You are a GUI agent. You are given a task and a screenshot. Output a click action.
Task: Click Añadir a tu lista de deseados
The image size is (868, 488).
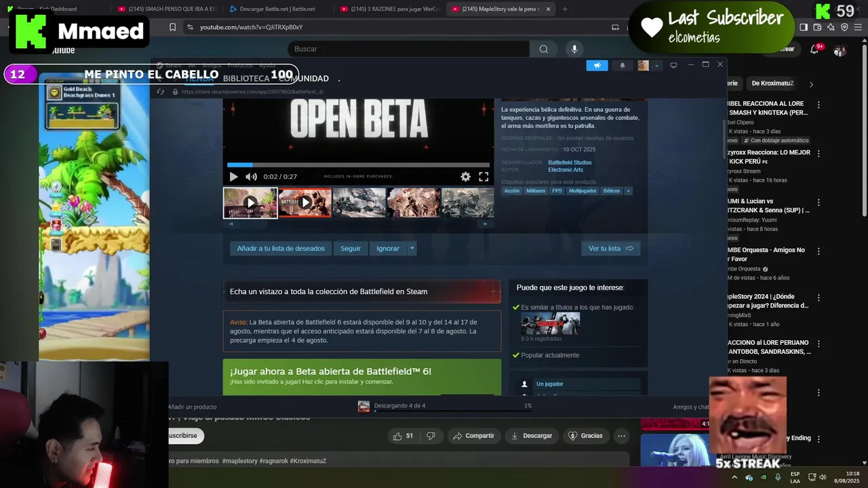click(x=281, y=249)
